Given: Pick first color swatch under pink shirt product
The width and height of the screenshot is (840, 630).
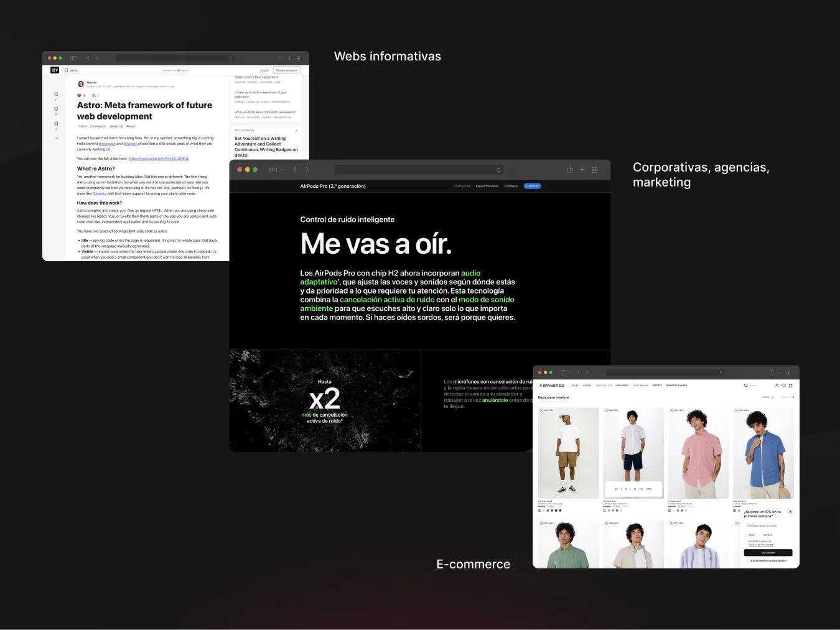Looking at the screenshot, I should point(670,511).
